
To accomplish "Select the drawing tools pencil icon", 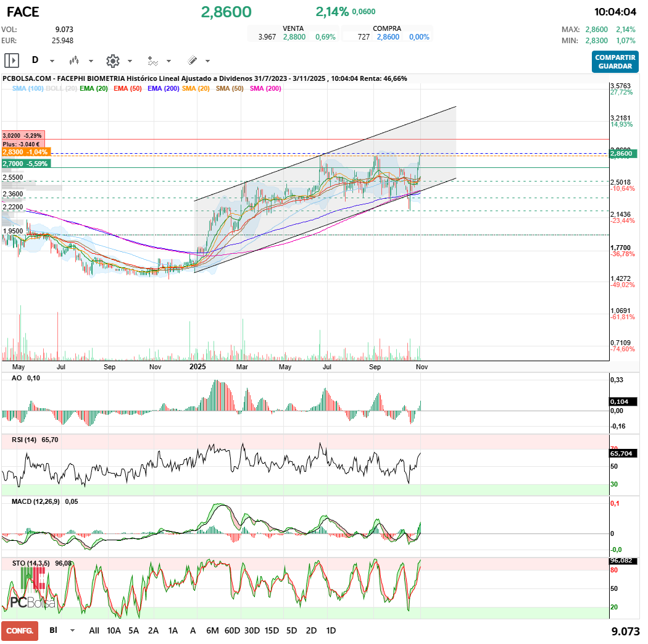I will tap(192, 61).
